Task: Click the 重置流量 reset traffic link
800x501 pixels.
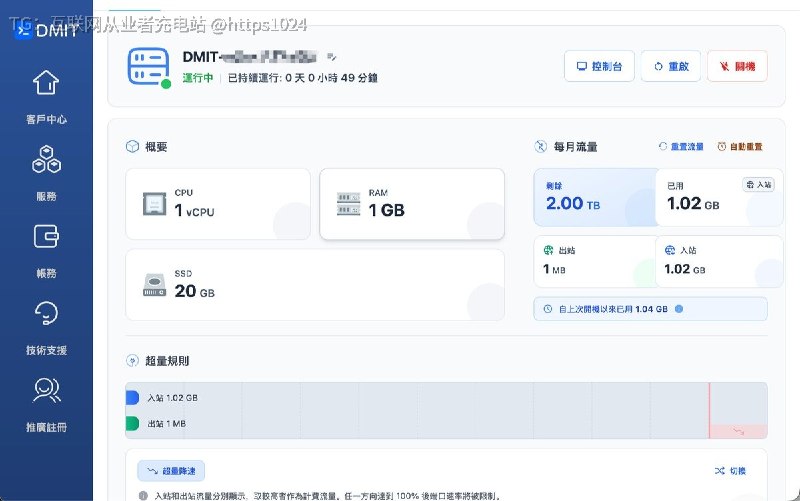Action: click(681, 146)
